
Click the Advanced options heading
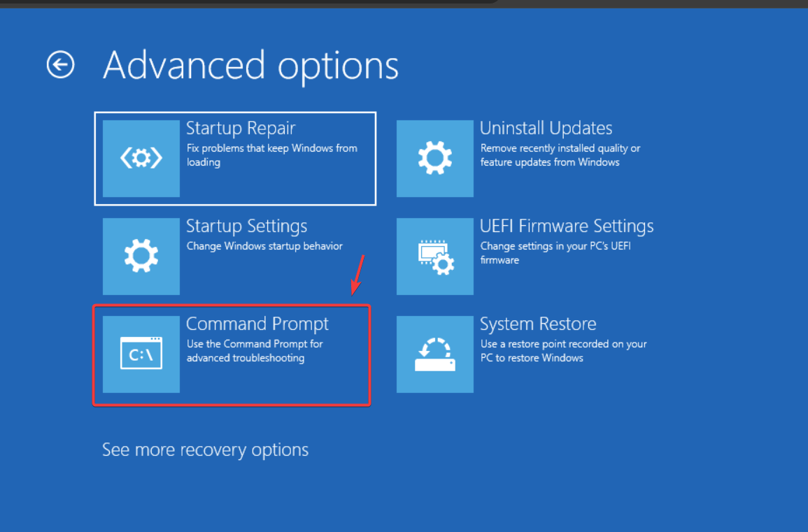[x=251, y=66]
